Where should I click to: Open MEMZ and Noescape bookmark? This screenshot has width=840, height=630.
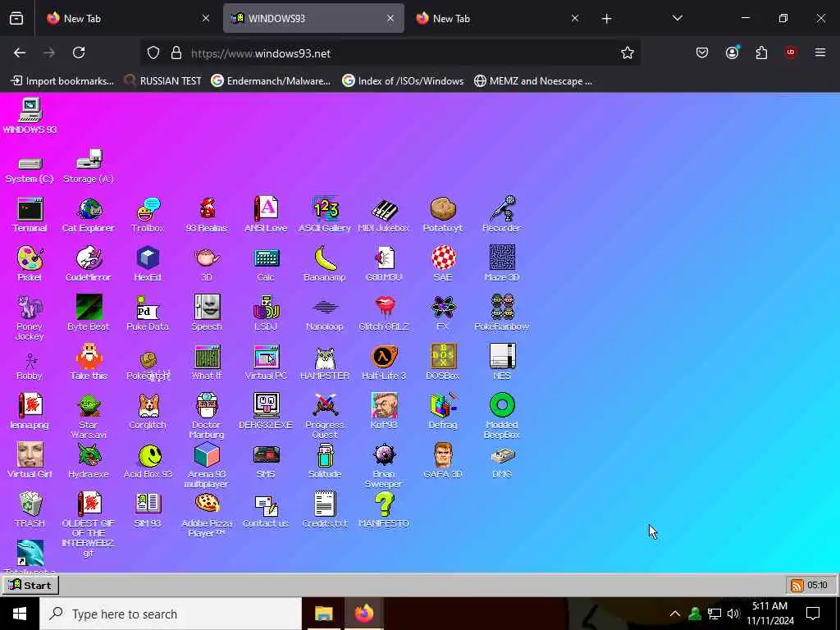point(533,81)
